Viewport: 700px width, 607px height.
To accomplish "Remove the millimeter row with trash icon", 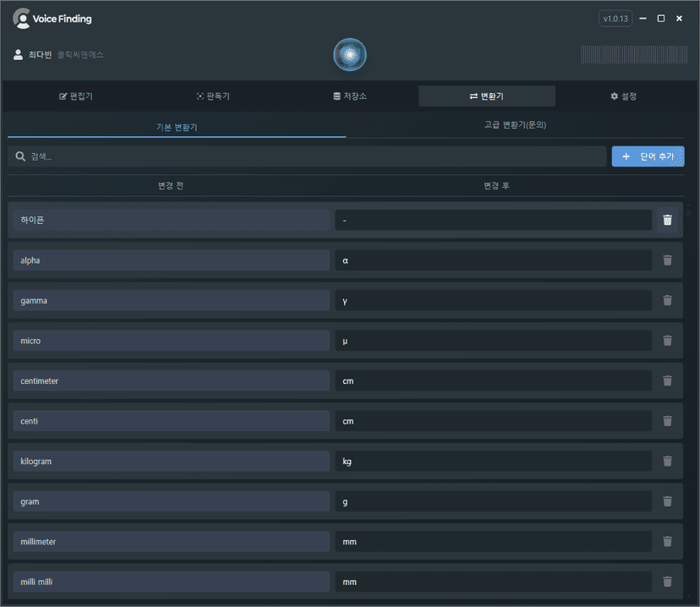I will coord(667,541).
